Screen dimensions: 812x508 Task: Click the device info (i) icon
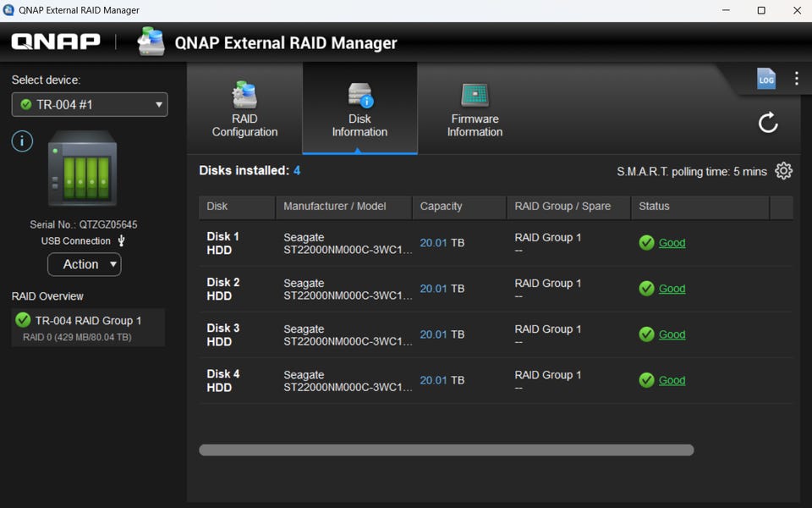click(22, 141)
